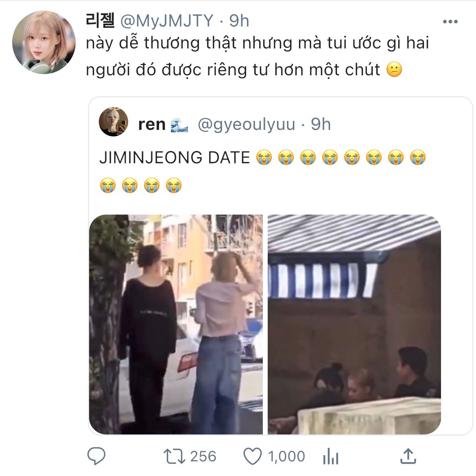
Task: Click the 256 retweet count
Action: (x=203, y=456)
